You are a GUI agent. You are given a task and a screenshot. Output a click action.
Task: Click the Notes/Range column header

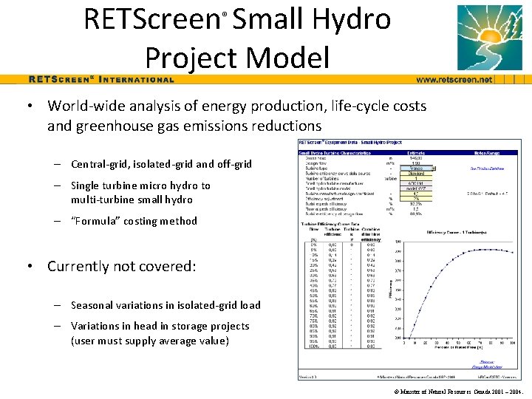(x=487, y=153)
